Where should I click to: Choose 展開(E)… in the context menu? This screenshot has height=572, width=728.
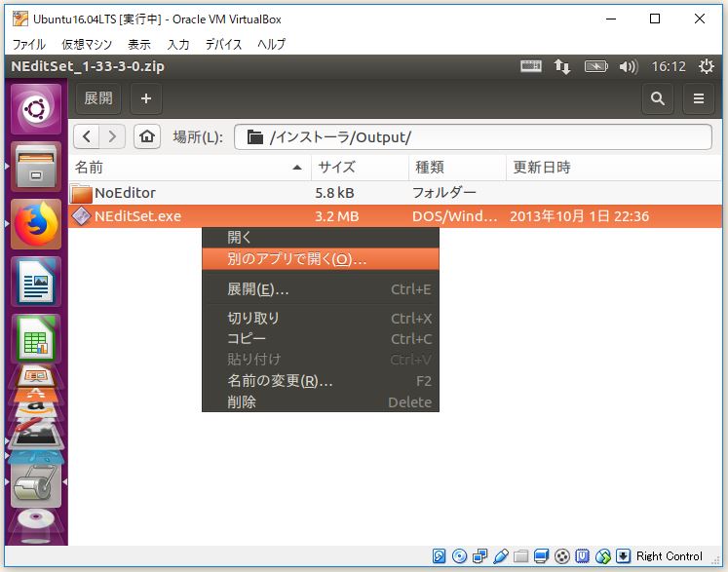pyautogui.click(x=321, y=289)
